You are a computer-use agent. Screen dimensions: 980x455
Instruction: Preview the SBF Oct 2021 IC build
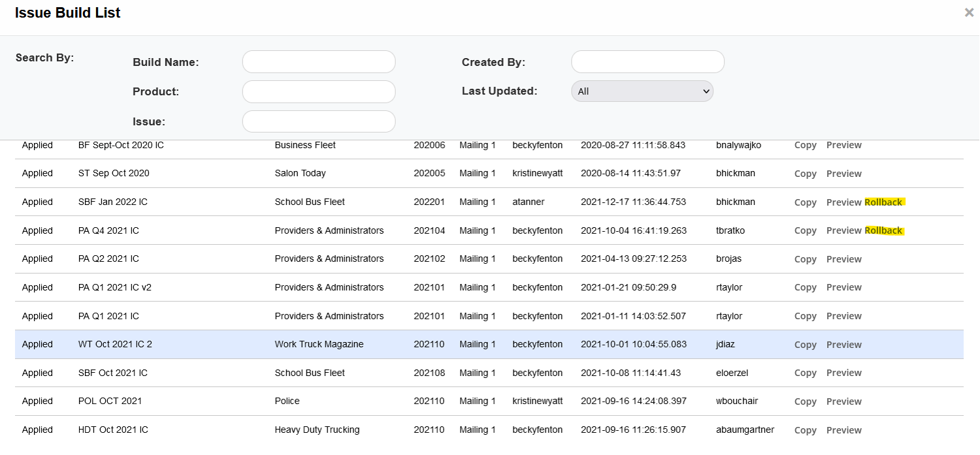point(843,373)
